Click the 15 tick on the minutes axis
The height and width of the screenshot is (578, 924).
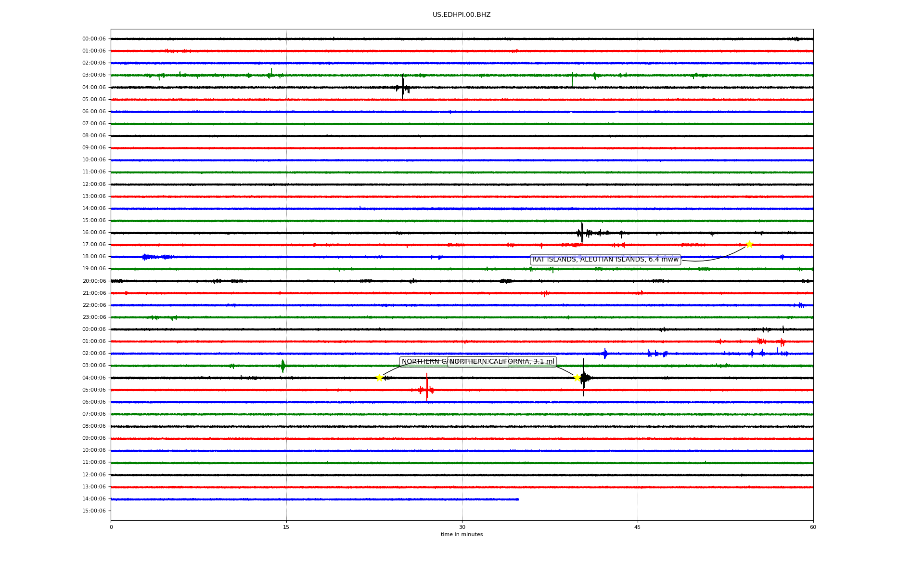[286, 527]
